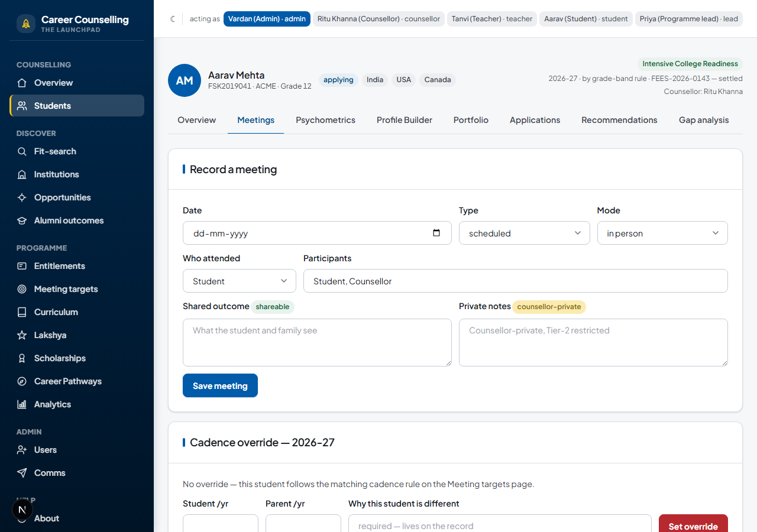Select the Meetings tab
The height and width of the screenshot is (532, 757).
[x=256, y=120]
